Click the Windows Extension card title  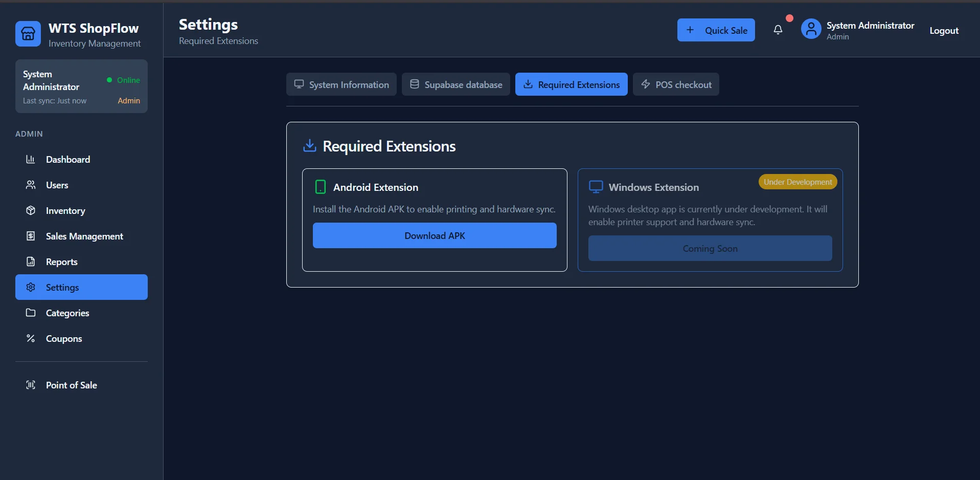(x=654, y=187)
